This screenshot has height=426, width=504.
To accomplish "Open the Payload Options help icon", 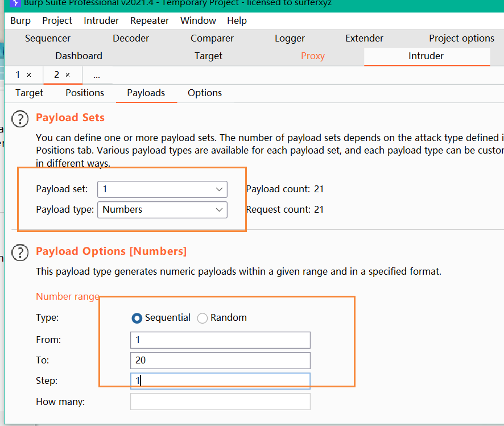I will click(x=20, y=253).
